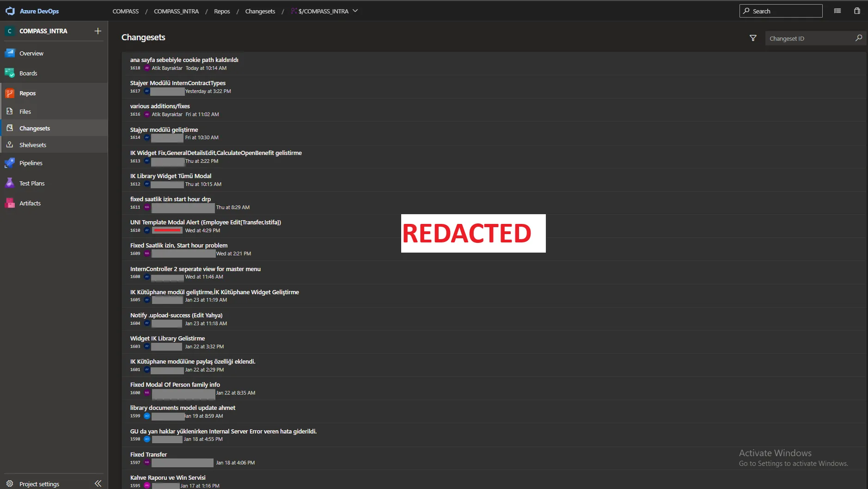
Task: Click the plus icon next to COMPASS_INTRA
Action: coord(98,31)
